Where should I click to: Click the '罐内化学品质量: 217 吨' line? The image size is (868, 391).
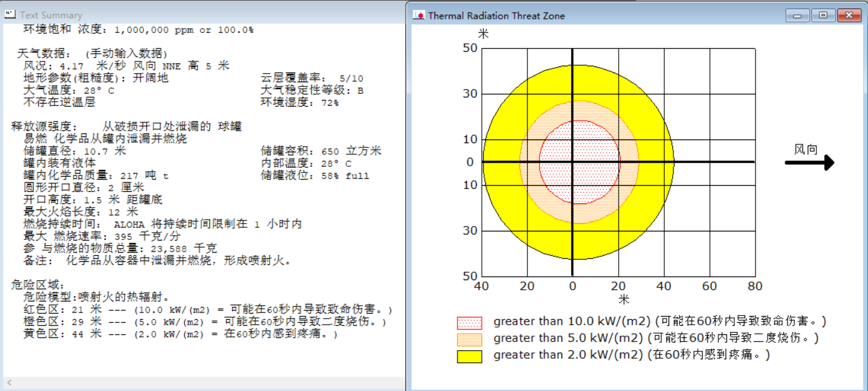[x=96, y=175]
